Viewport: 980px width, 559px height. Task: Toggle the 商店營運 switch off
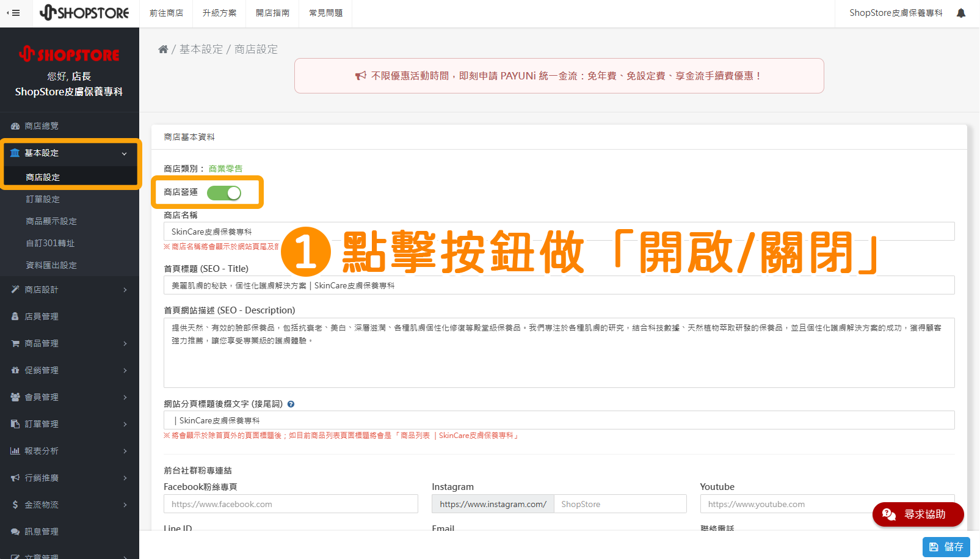click(x=225, y=192)
